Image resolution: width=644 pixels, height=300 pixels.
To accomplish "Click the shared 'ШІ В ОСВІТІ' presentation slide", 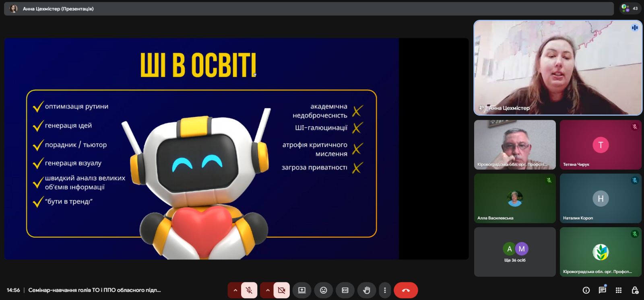I will click(201, 149).
